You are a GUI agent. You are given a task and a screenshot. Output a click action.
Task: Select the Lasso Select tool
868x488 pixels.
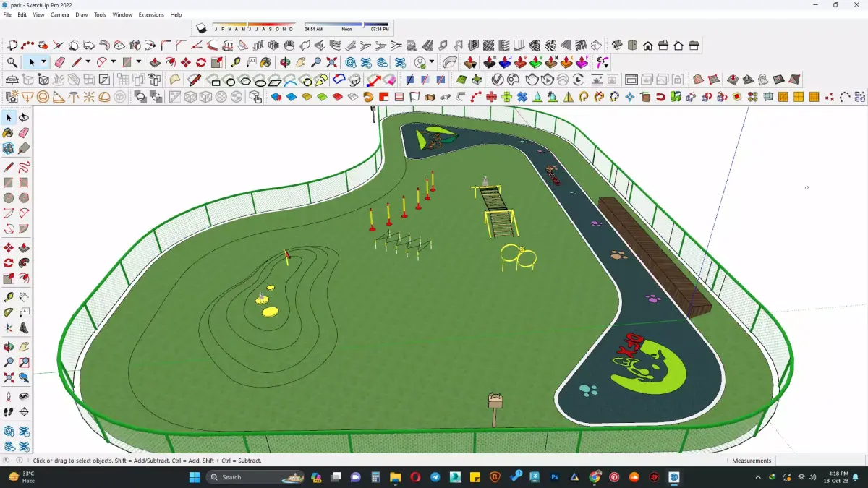point(24,118)
